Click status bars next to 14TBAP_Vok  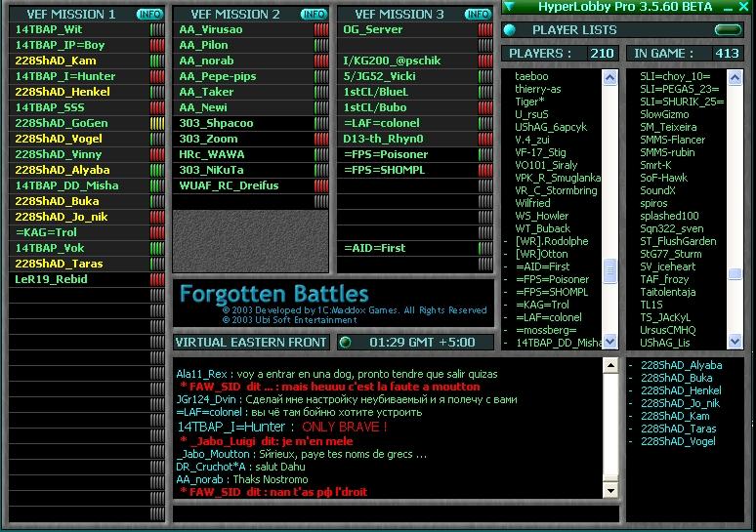[157, 248]
